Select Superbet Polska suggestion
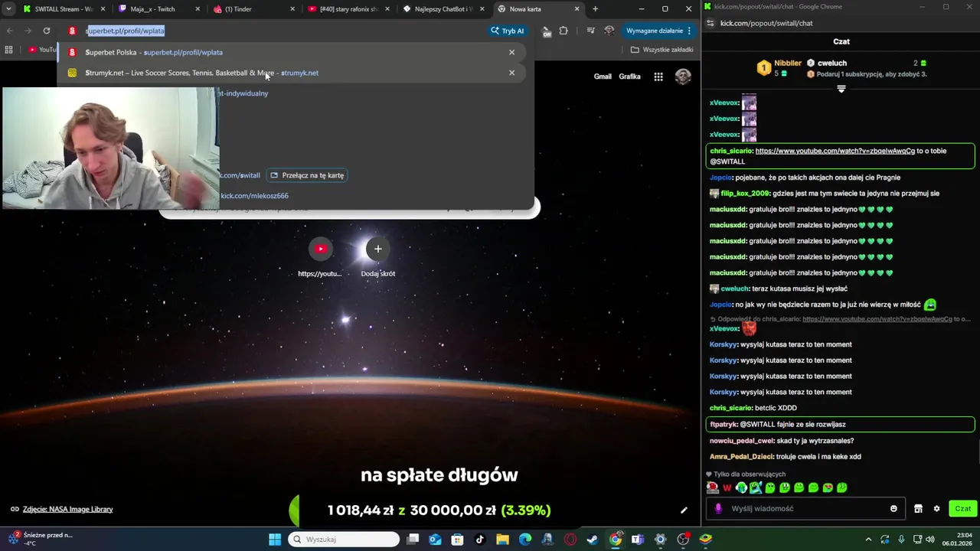The image size is (980, 551). point(291,52)
